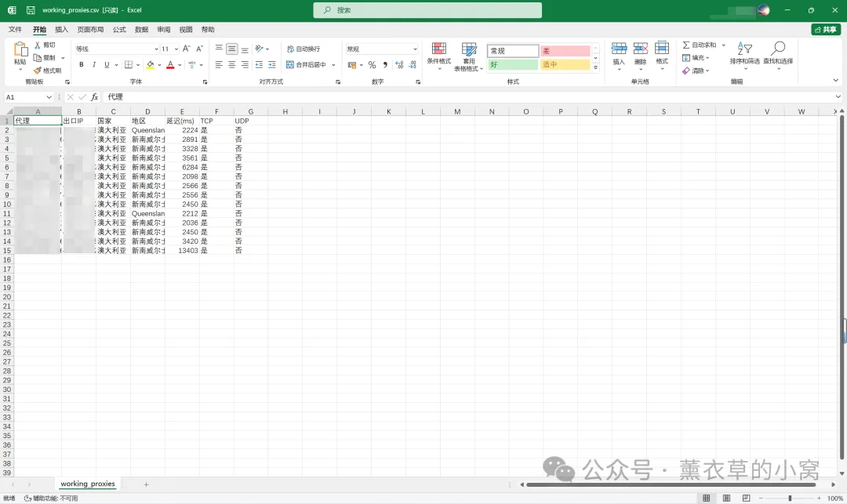Click the Paste (粘贴) clipboard icon

click(20, 49)
